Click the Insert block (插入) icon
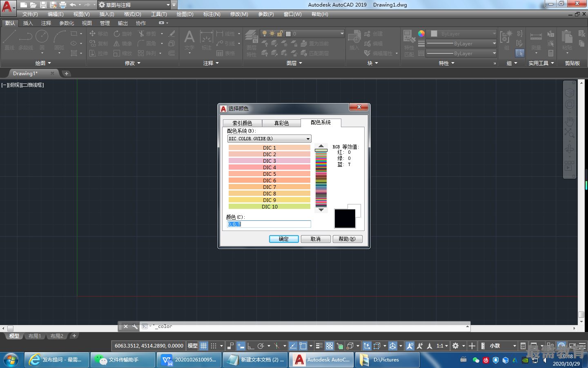The width and height of the screenshot is (588, 368). [x=354, y=40]
